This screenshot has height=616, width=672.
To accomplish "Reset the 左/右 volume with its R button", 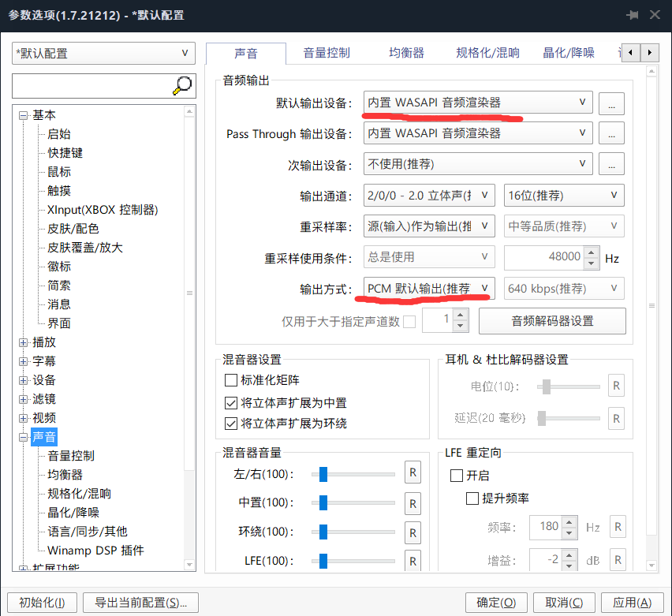I will click(413, 472).
